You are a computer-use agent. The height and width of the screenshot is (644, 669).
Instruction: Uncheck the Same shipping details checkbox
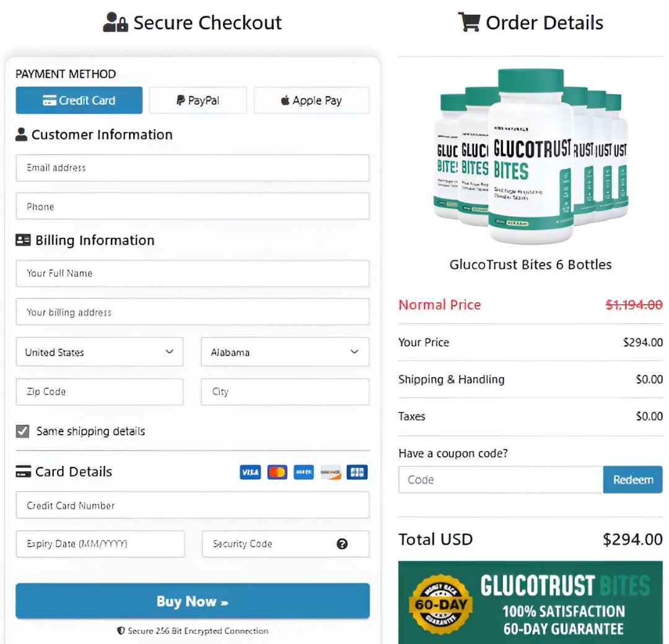click(x=22, y=431)
